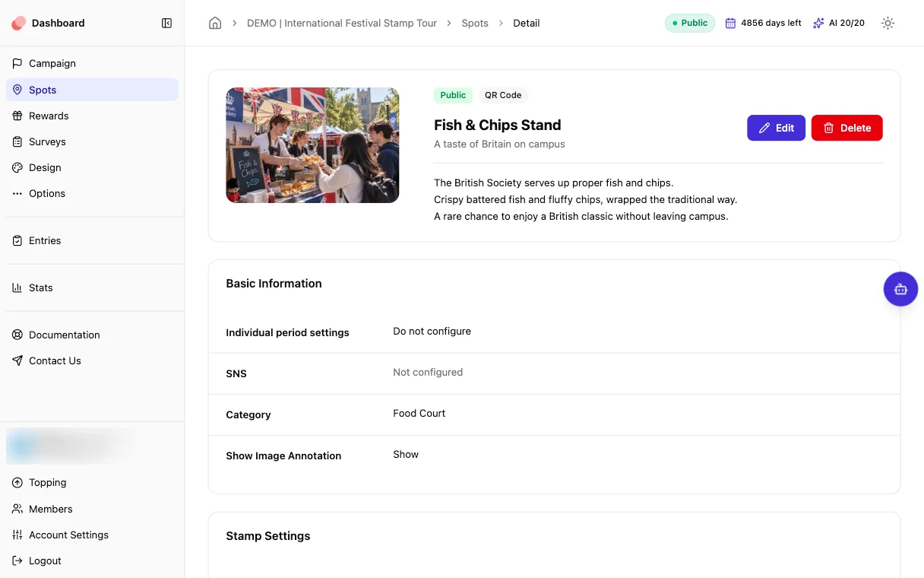The image size is (924, 578).
Task: Click the Topping up-arrow circle icon
Action: click(17, 483)
